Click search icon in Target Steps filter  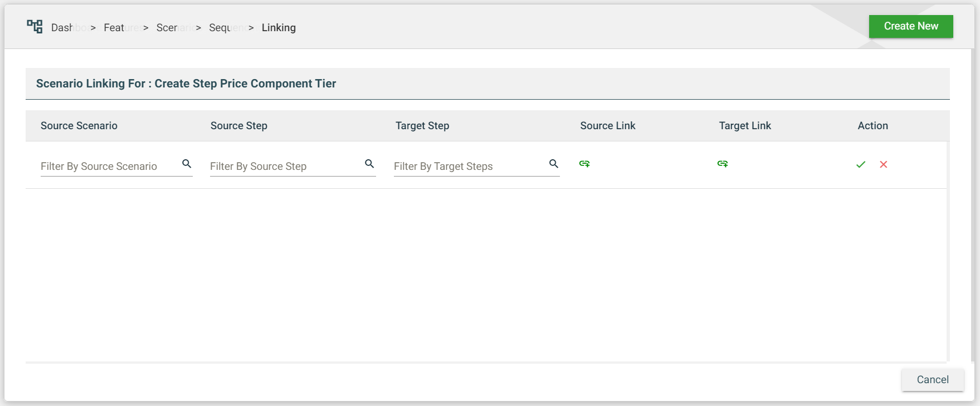[x=553, y=164]
